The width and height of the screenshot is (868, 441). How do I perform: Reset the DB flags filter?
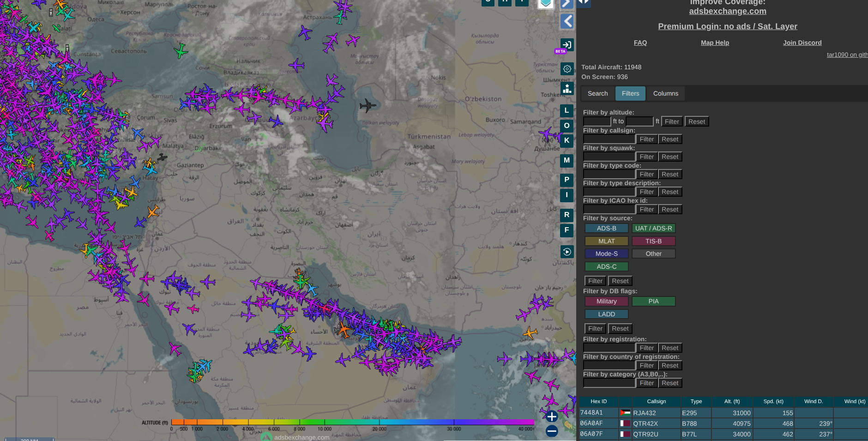620,328
